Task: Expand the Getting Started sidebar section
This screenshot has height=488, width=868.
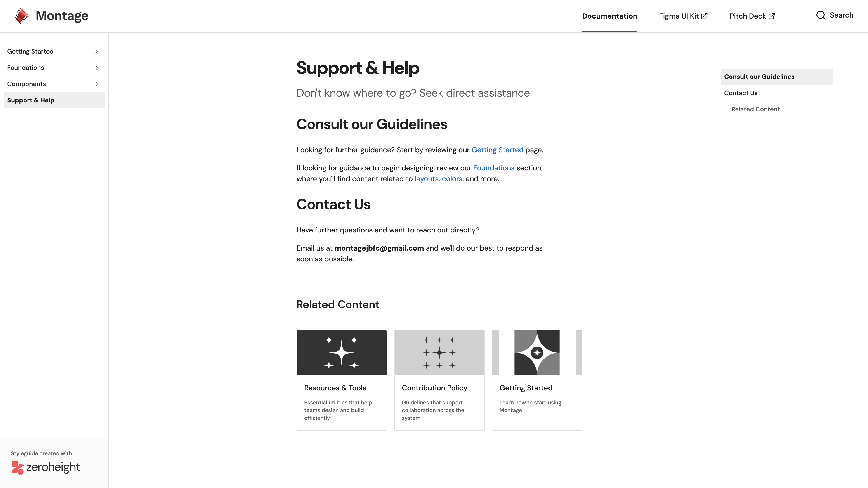Action: tap(97, 51)
